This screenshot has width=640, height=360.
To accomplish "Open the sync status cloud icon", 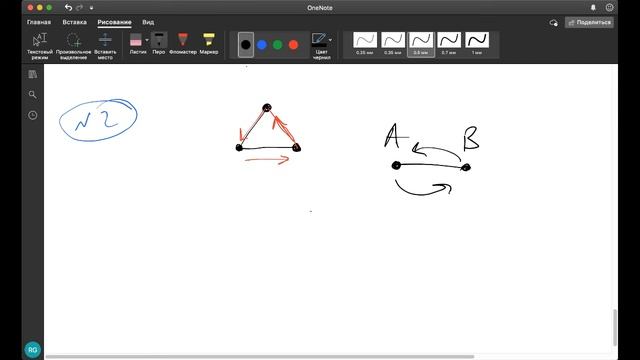I will coord(553,23).
